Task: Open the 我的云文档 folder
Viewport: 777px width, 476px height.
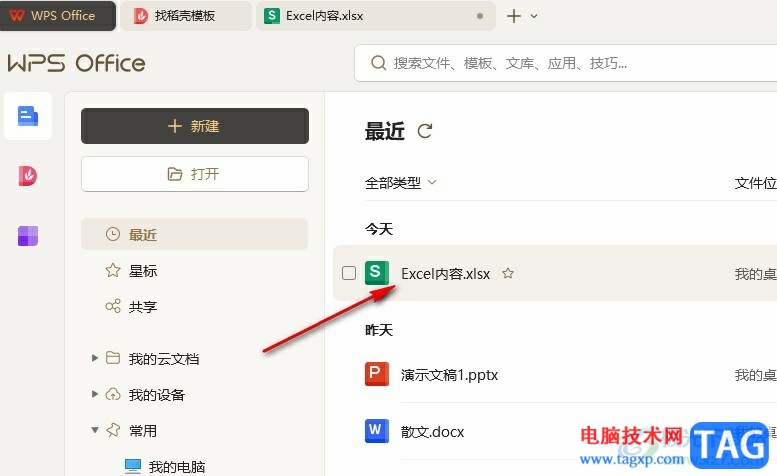Action: click(x=164, y=358)
